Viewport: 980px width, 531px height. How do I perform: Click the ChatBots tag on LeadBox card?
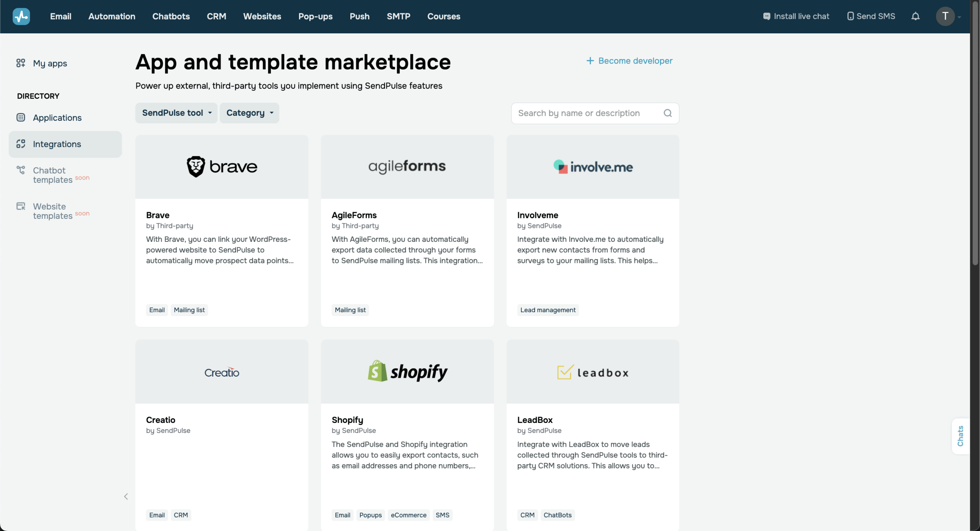pos(557,515)
